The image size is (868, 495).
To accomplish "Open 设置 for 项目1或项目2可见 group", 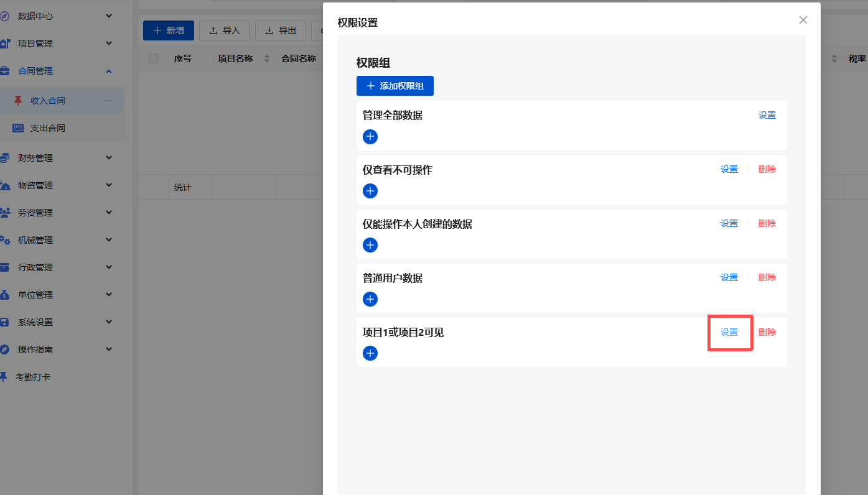I will pos(729,332).
